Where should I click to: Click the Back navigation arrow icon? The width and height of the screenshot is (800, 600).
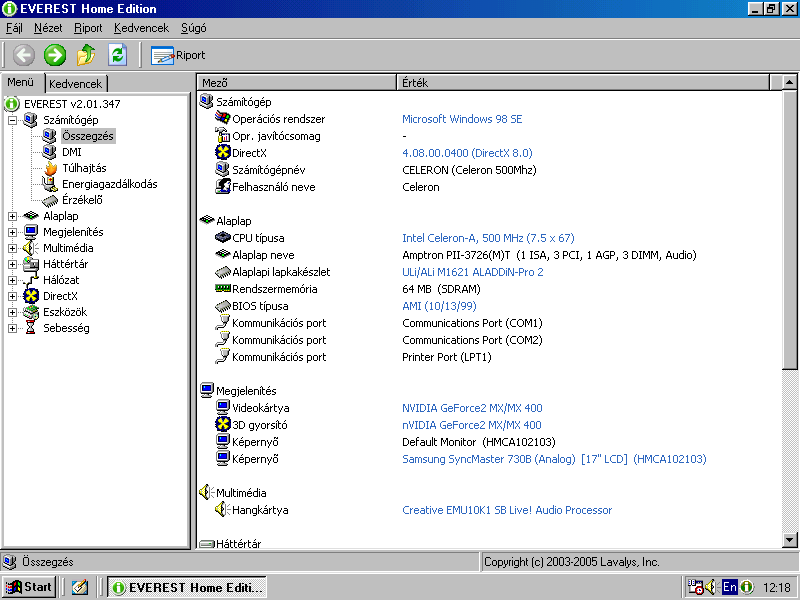[23, 55]
